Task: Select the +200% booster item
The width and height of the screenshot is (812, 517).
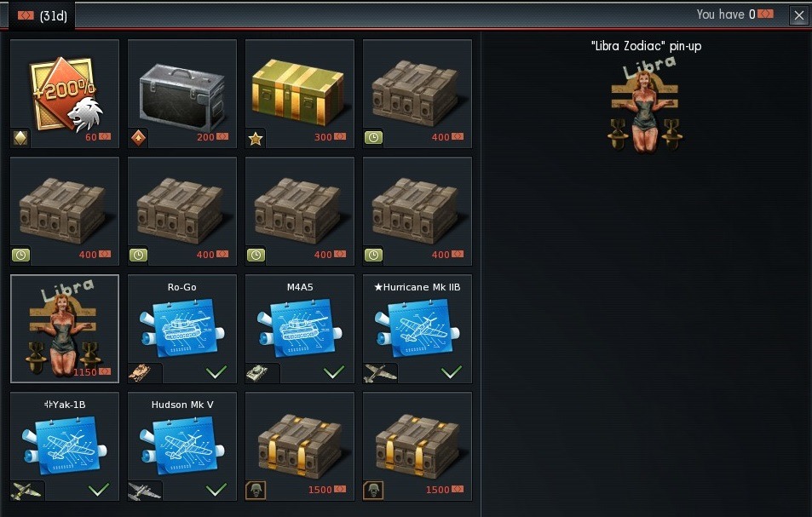Action: (x=65, y=94)
